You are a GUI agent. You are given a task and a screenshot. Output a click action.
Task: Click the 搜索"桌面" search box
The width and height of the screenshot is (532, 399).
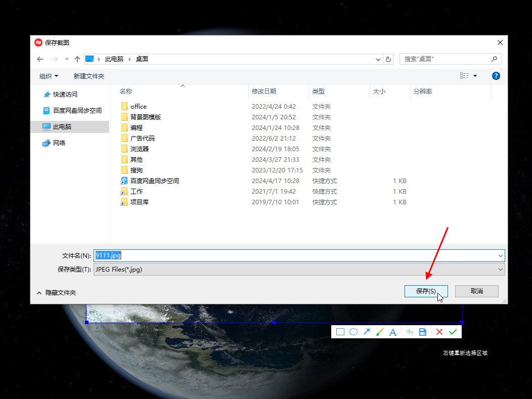coord(445,59)
